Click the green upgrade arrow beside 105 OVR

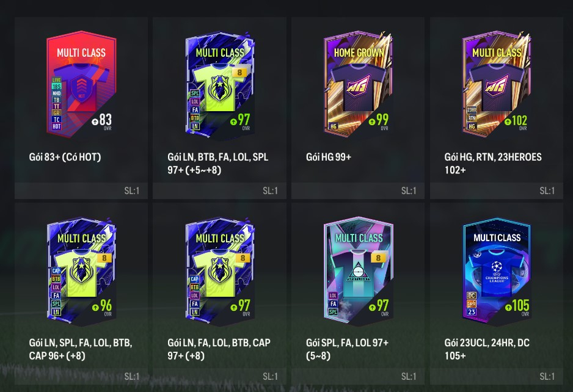pos(508,308)
